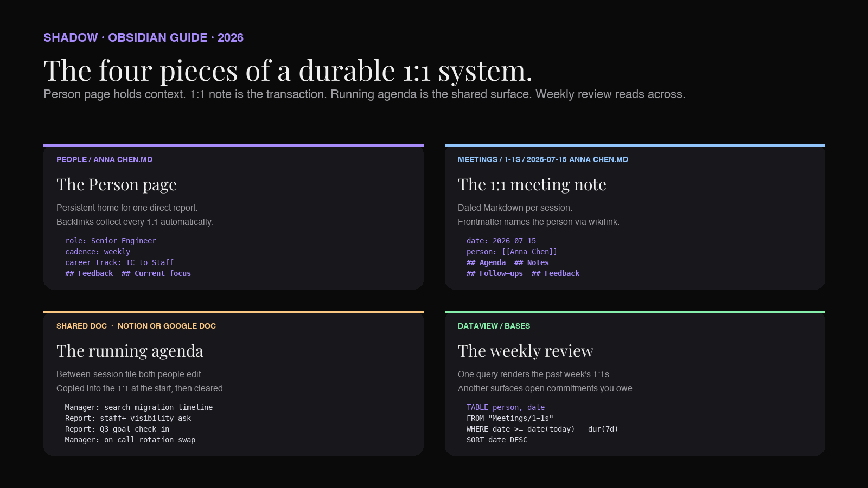868x488 pixels.
Task: Click 'Frontmatter names the person via wikilink.'
Action: [539, 222]
